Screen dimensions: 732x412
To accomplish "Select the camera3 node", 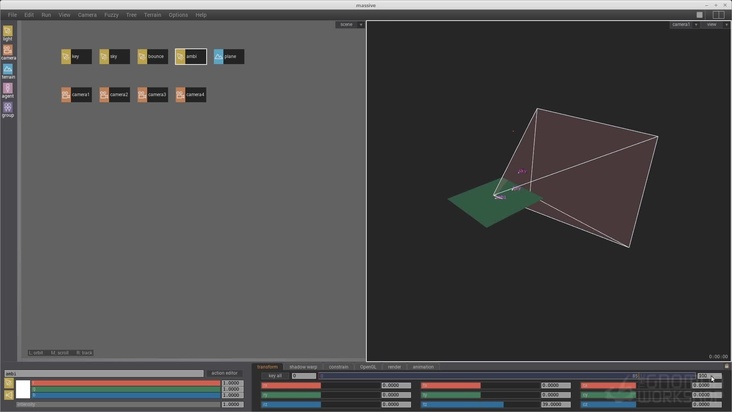I will [152, 95].
